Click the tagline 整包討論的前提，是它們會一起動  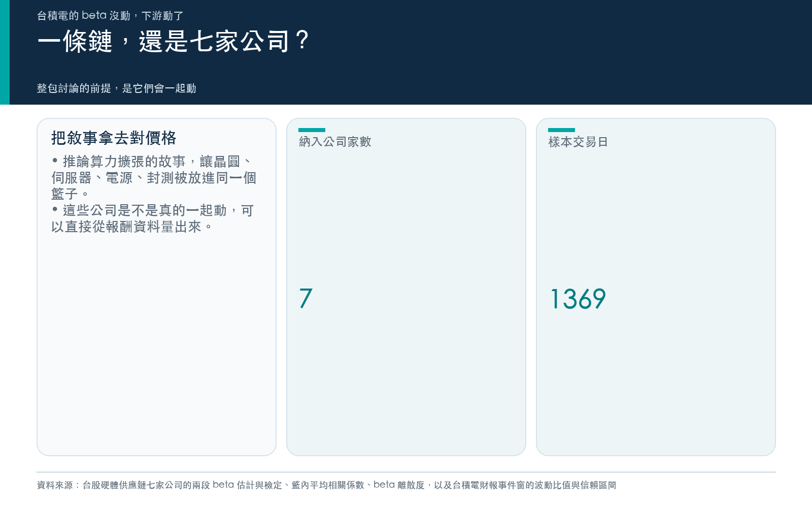point(117,88)
